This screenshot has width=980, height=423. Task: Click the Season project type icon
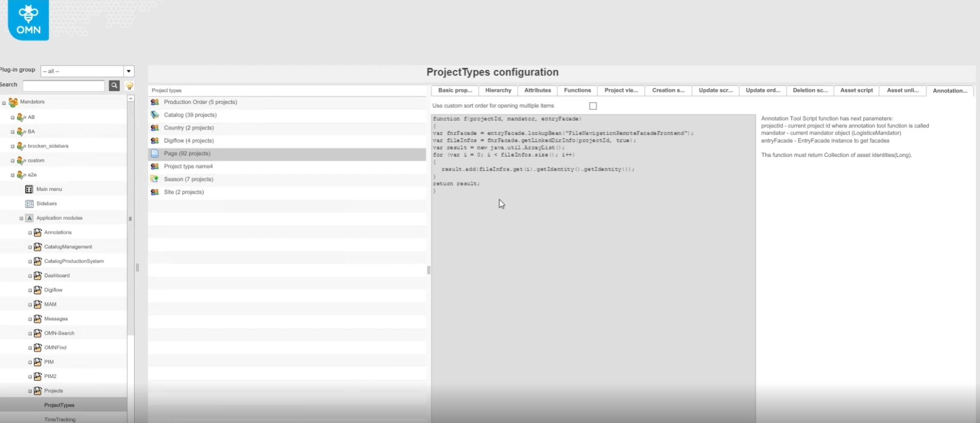(155, 179)
